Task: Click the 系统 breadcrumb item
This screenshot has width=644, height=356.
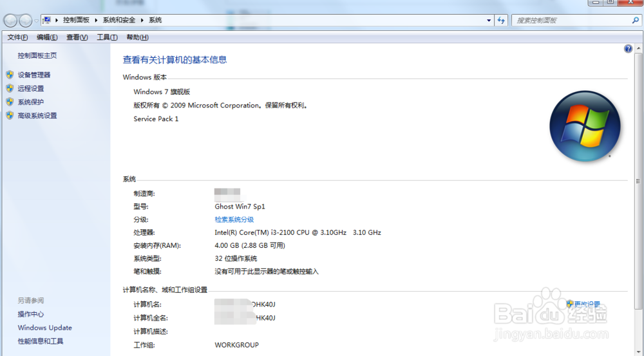Action: tap(155, 20)
